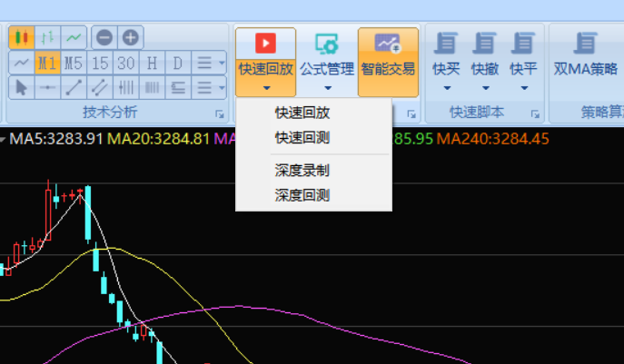
Task: Select the vertical lines tool with marker
Action: pos(126,87)
